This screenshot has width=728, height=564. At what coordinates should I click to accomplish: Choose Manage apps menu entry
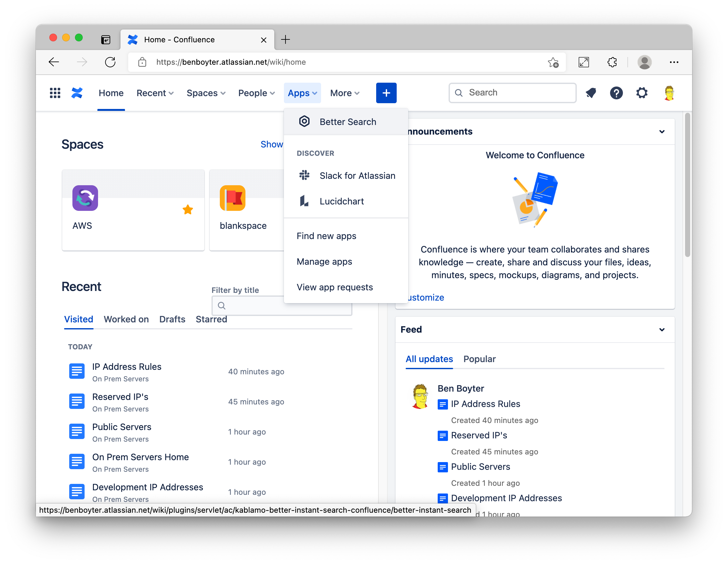click(x=324, y=262)
